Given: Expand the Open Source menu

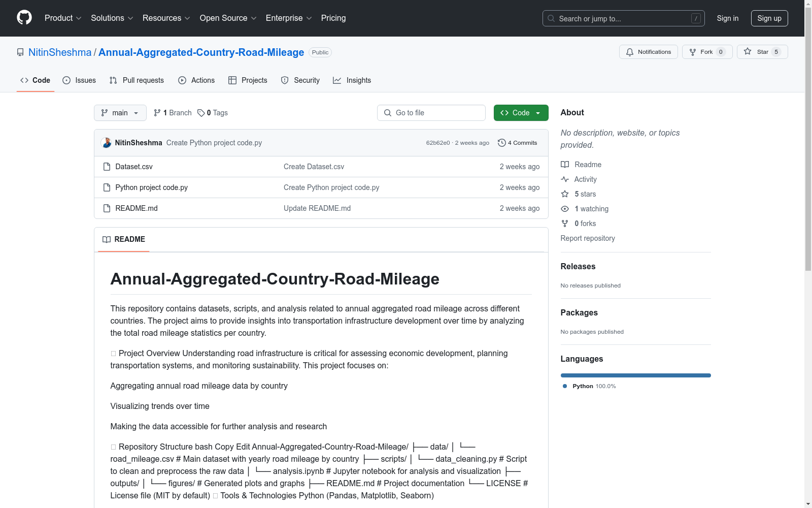Looking at the screenshot, I should tap(228, 18).
